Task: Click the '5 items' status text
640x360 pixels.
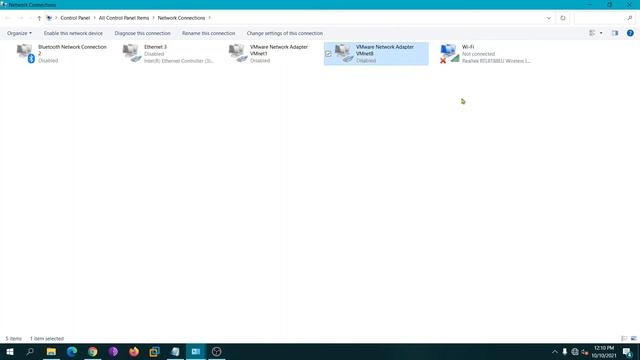Action: (x=13, y=339)
